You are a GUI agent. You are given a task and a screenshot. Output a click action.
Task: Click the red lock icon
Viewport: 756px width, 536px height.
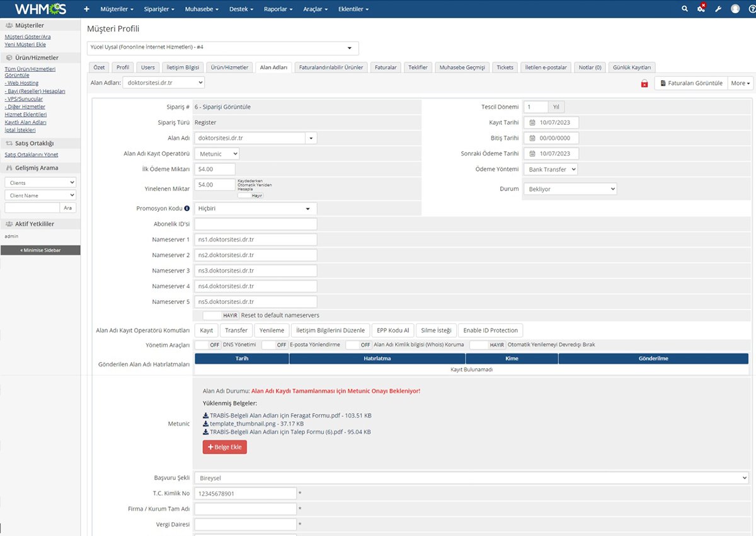pyautogui.click(x=644, y=83)
